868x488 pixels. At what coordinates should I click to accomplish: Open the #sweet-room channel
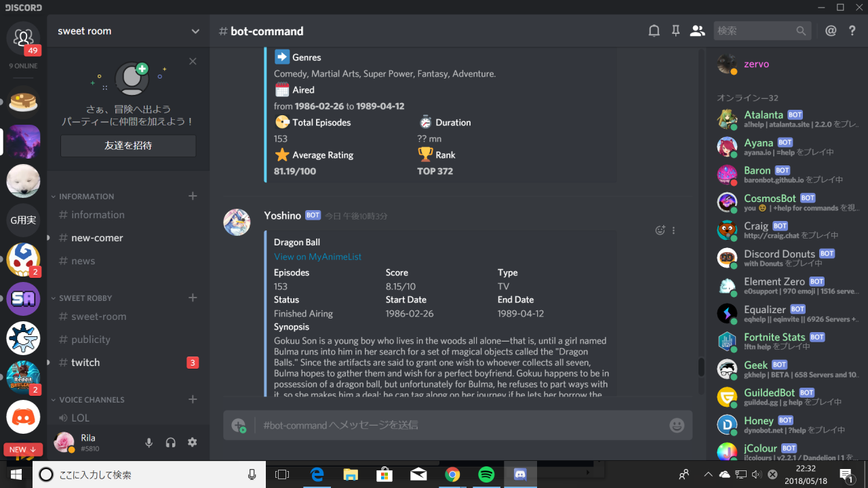[127, 317]
